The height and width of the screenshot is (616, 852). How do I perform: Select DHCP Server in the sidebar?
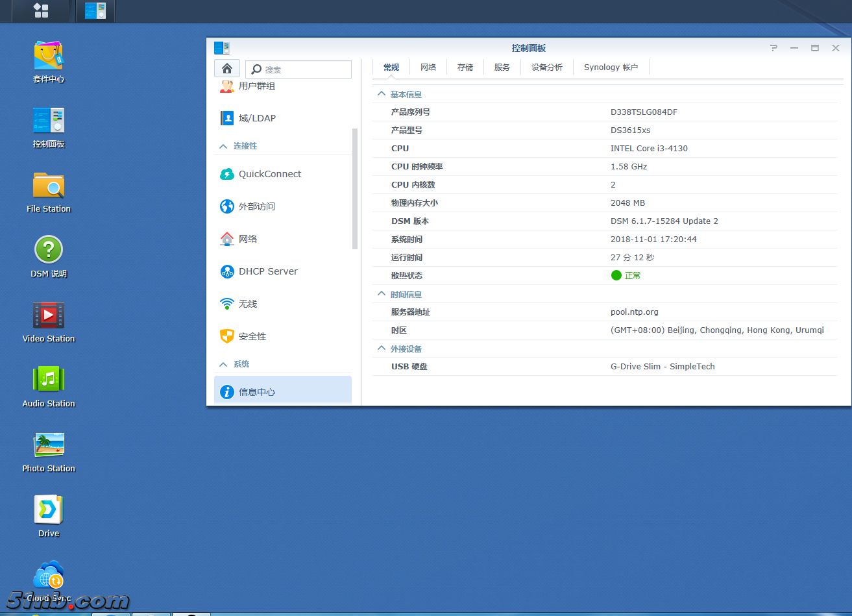[268, 271]
